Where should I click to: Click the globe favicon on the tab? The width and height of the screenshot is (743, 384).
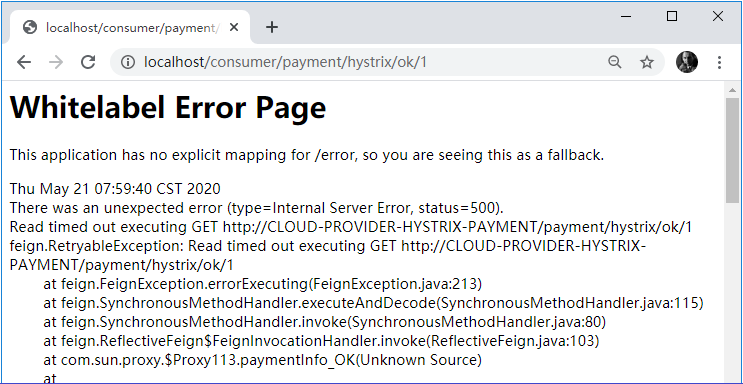(30, 27)
